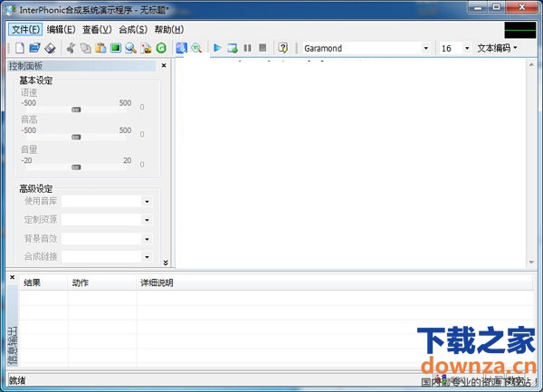Close the 控制面板 panel
The width and height of the screenshot is (543, 392).
[164, 65]
